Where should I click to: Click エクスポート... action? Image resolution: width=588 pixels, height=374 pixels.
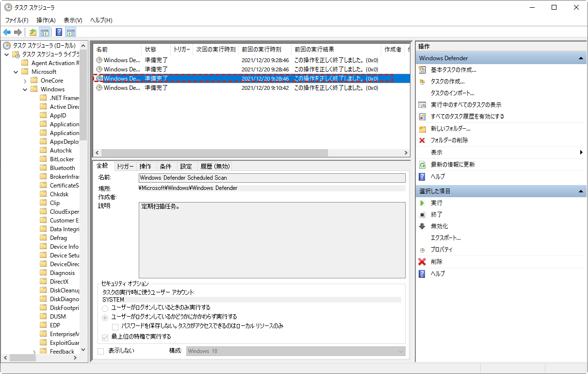click(445, 238)
